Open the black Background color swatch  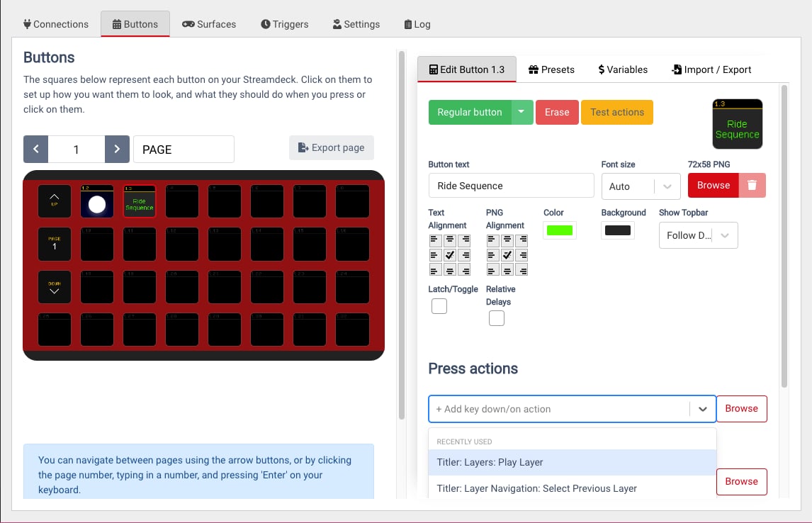617,230
